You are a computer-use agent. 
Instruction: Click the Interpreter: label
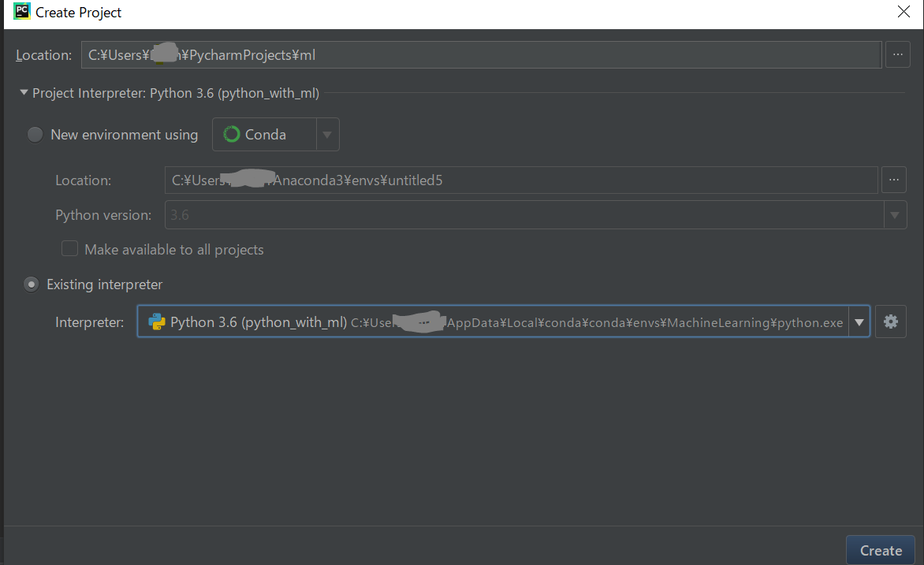point(90,322)
